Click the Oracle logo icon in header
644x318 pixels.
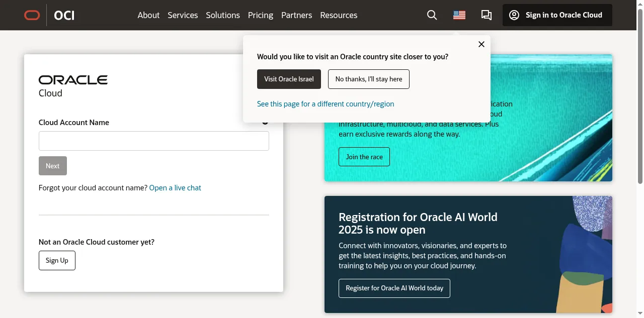pos(32,15)
